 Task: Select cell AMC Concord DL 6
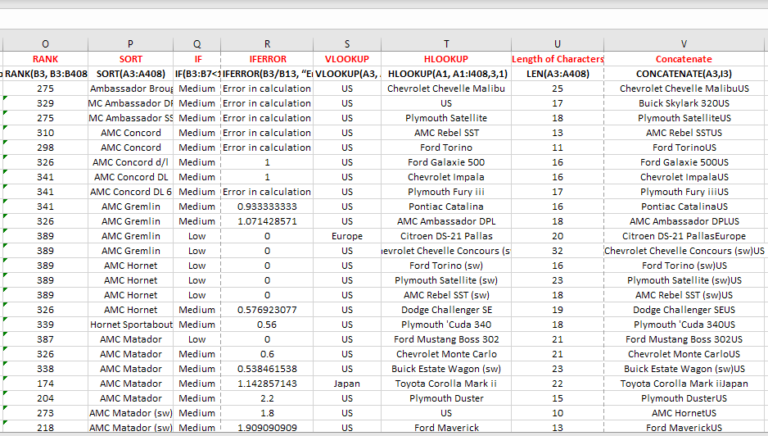(x=131, y=192)
